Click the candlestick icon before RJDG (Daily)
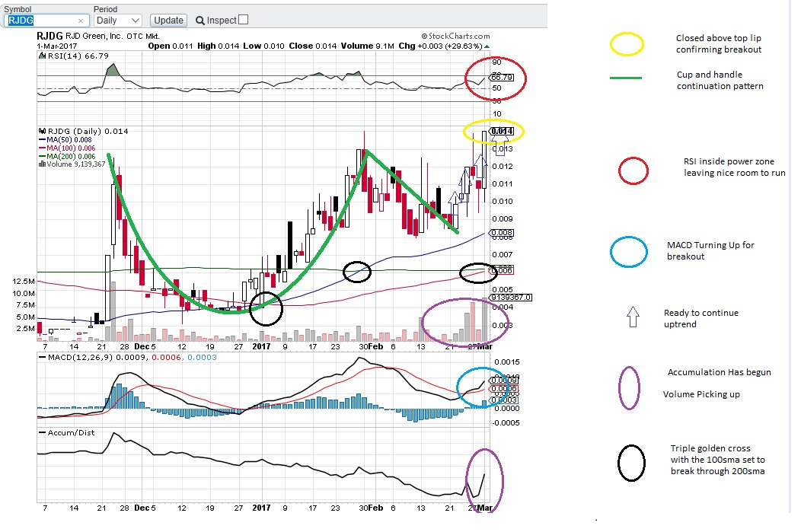801x532 pixels. point(43,131)
